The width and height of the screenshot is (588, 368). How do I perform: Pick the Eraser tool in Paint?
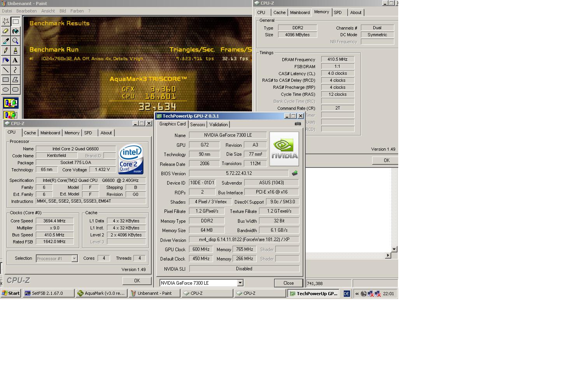coord(6,31)
